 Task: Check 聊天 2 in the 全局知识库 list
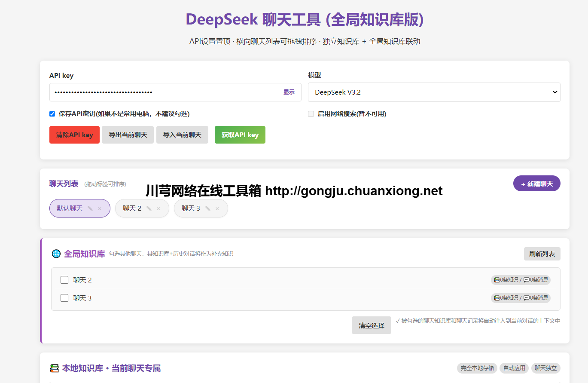point(64,280)
